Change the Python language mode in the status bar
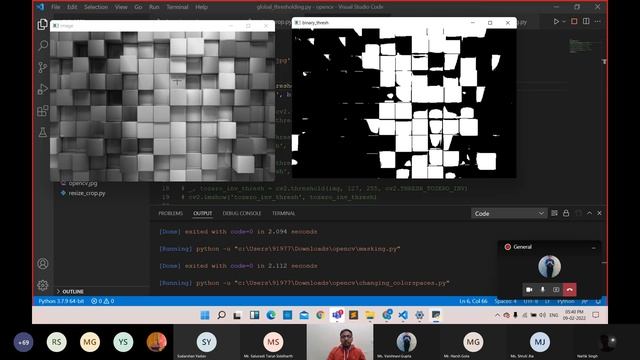The width and height of the screenshot is (640, 360). (566, 301)
